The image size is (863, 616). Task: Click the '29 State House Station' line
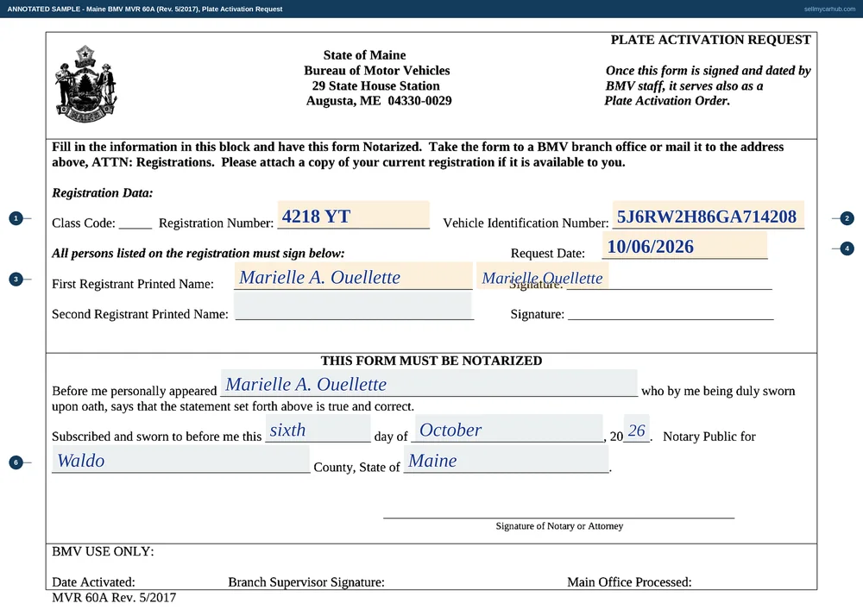coord(376,85)
